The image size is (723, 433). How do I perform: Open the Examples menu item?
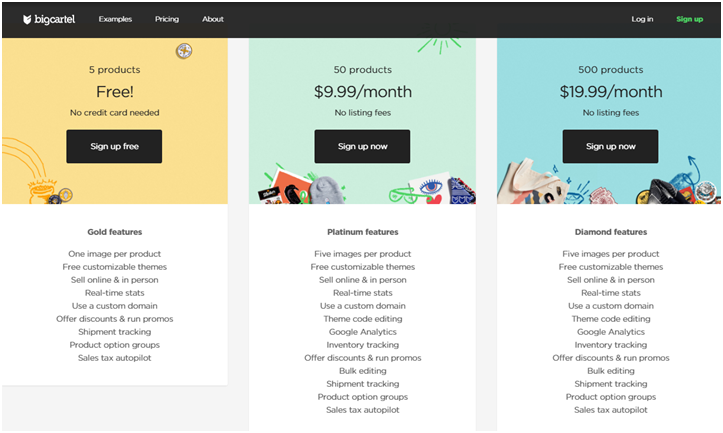(115, 19)
